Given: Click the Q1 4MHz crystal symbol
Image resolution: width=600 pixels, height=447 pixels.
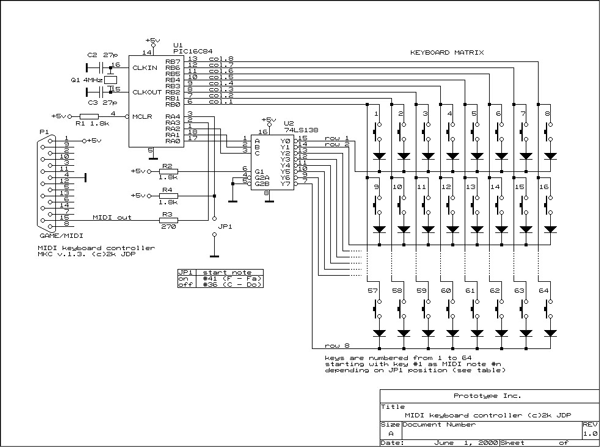Looking at the screenshot, I should click(111, 80).
